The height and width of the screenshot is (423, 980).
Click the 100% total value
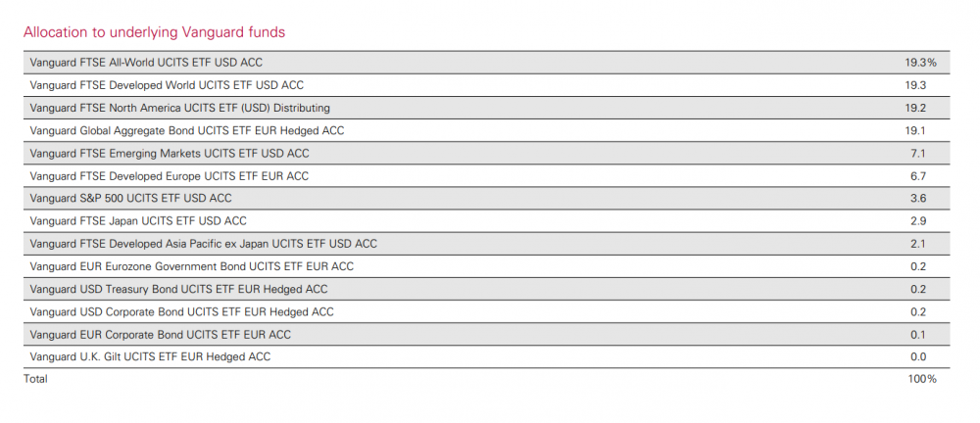(x=922, y=379)
